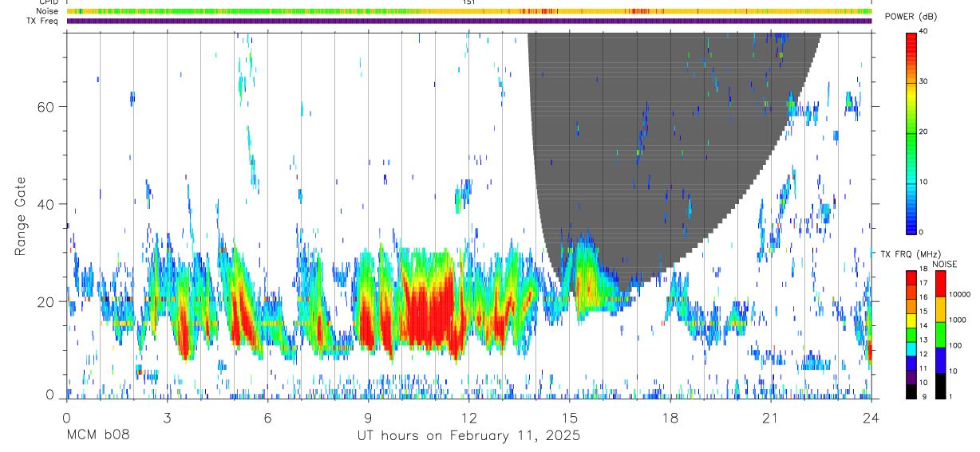Viewport: 980px width, 452px height.
Task: Click the red noise legend swatch above 10000
Action: click(939, 284)
